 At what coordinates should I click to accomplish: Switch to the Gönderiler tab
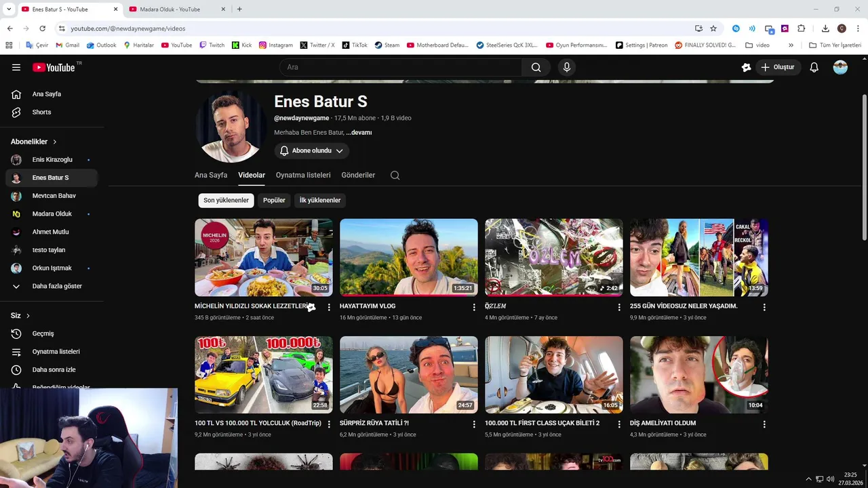[358, 175]
